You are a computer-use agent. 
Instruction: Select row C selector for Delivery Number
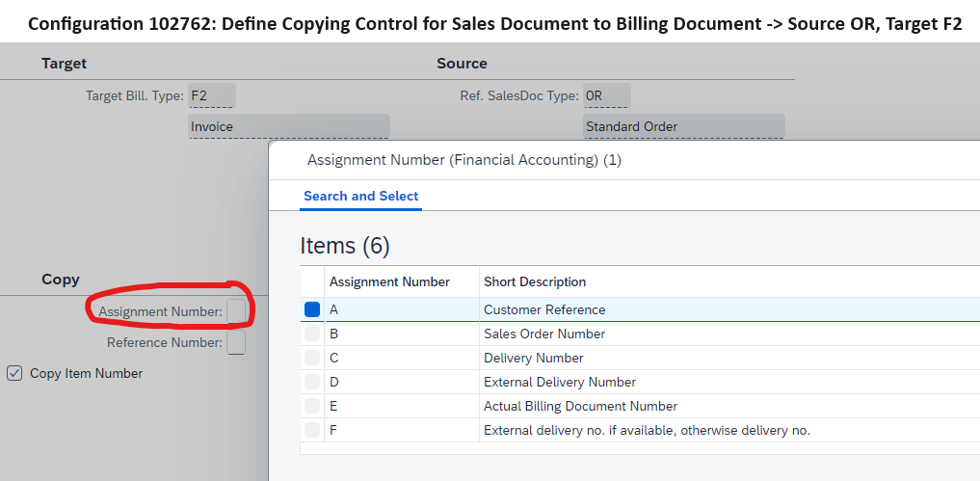click(312, 358)
